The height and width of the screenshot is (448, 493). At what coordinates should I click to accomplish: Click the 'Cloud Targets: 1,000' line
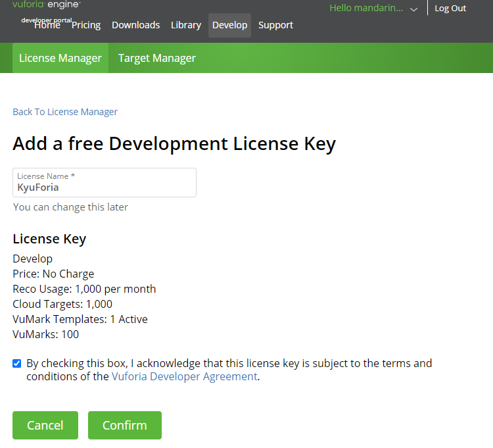(x=62, y=304)
